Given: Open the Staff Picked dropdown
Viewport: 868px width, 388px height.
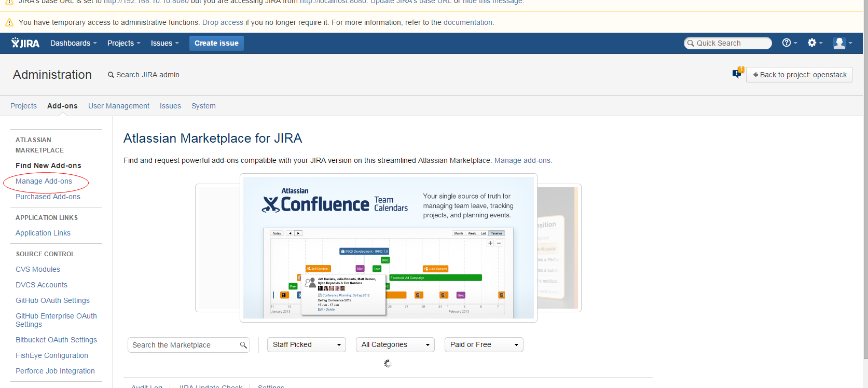Looking at the screenshot, I should 306,344.
